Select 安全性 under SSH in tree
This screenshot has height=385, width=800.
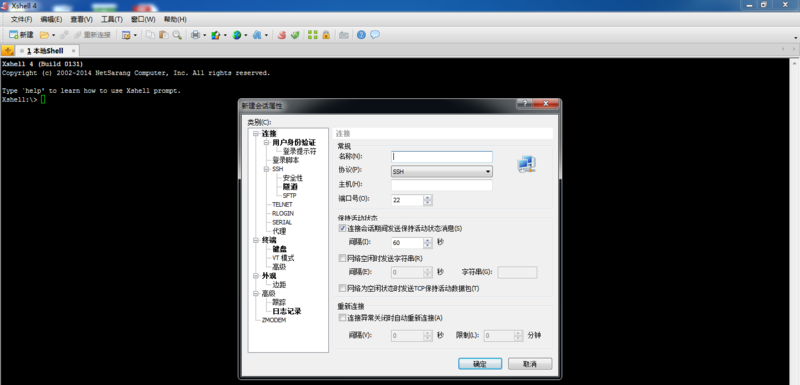293,178
